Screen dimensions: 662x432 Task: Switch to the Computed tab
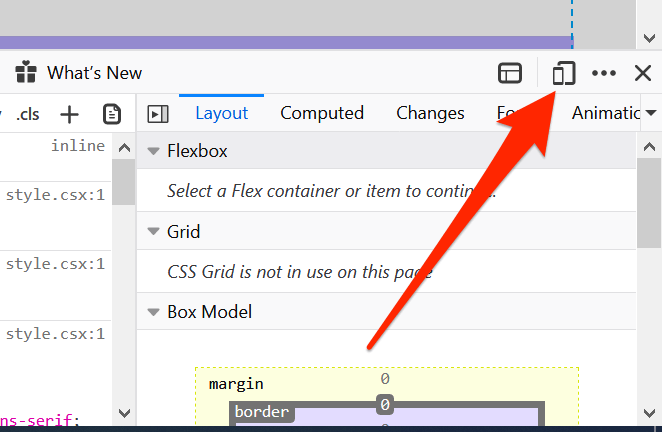point(321,114)
